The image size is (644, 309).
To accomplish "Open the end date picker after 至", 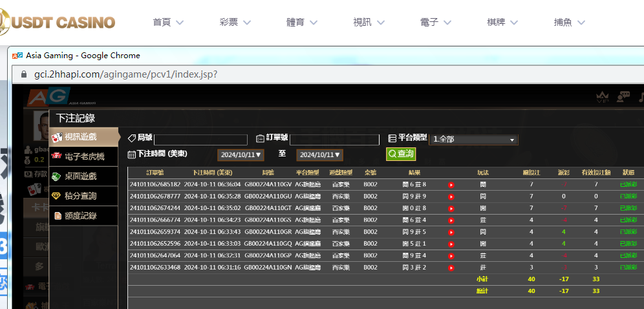I will pos(319,155).
